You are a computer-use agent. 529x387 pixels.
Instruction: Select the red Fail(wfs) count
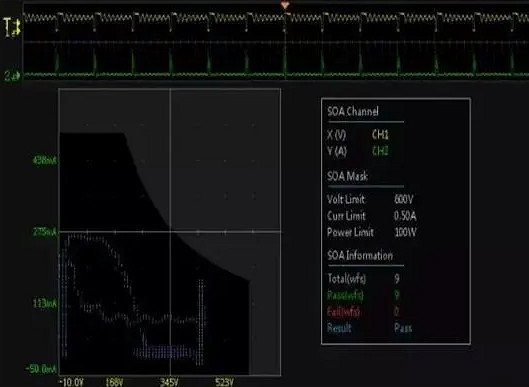[397, 311]
